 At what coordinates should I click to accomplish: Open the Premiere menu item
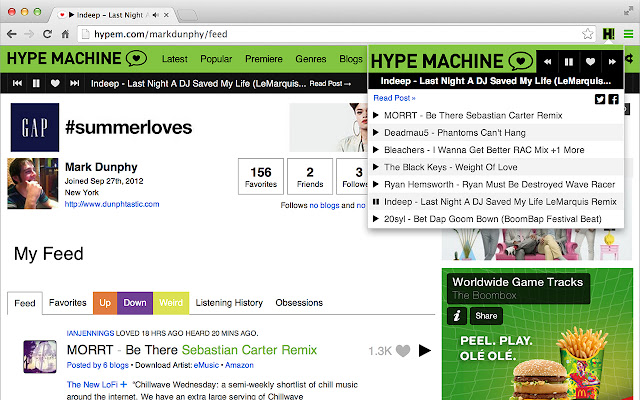pyautogui.click(x=264, y=59)
